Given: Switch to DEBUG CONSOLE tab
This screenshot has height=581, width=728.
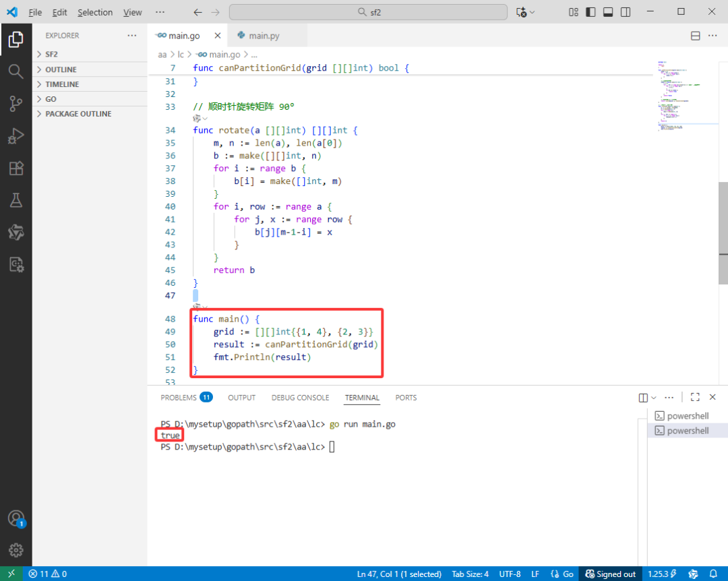Looking at the screenshot, I should pyautogui.click(x=301, y=398).
